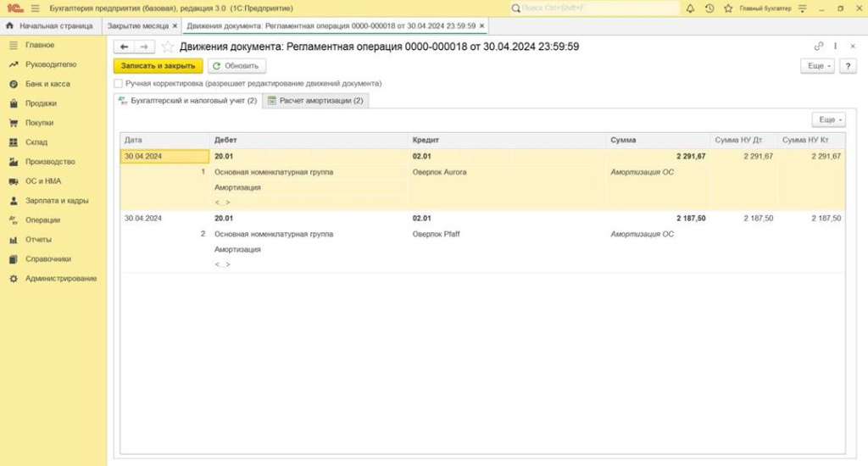Viewport: 868px width, 466px height.
Task: Switch to Закрытие месяца tab
Action: (x=137, y=26)
